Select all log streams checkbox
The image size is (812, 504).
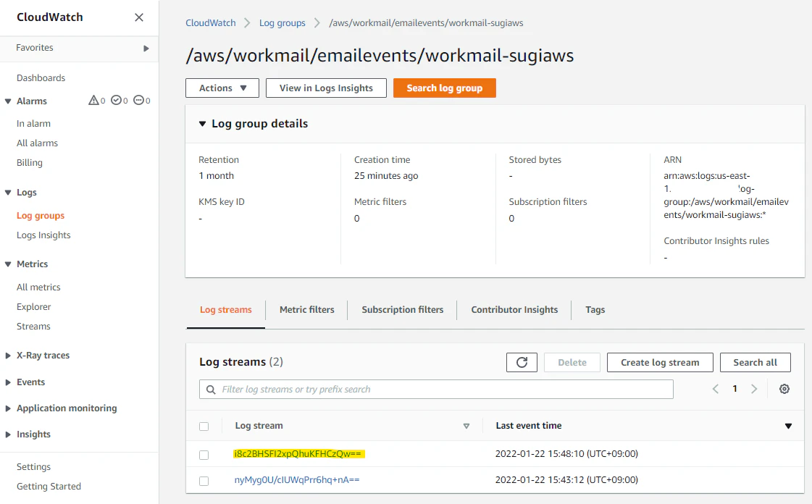click(204, 427)
